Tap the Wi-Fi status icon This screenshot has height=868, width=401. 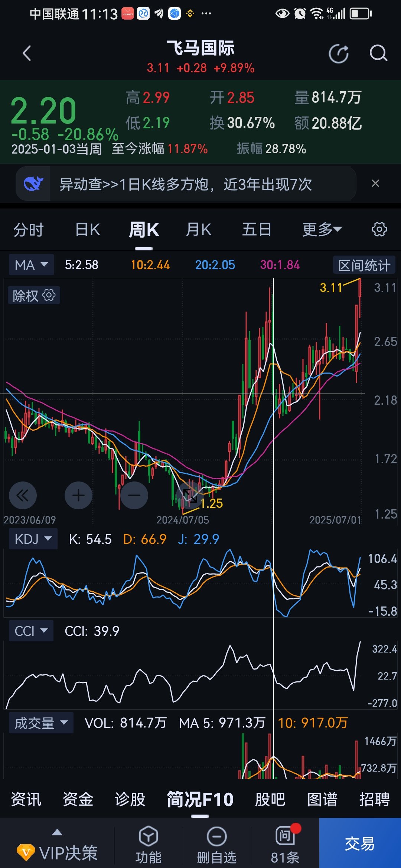(x=317, y=14)
